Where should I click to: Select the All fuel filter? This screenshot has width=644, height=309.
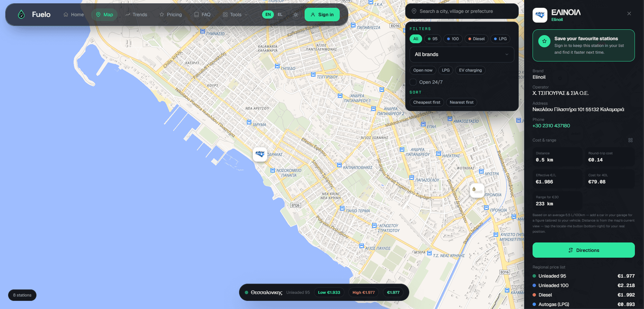(x=416, y=39)
